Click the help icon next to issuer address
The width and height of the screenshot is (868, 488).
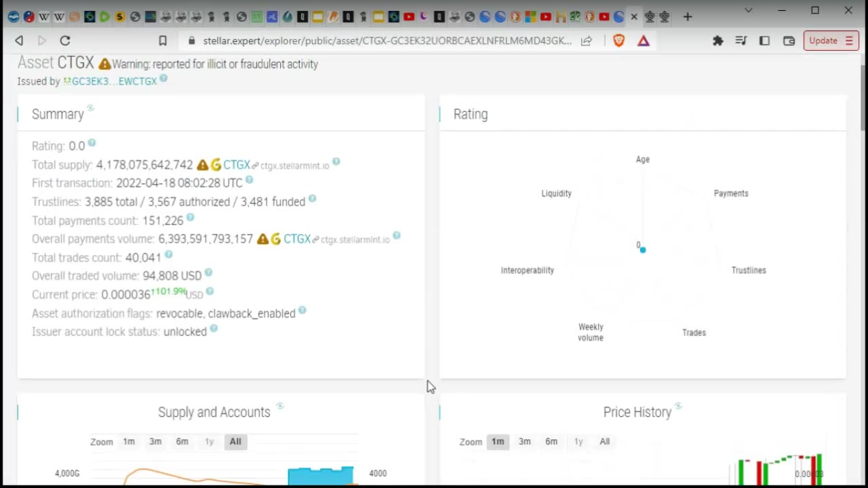[x=163, y=79]
